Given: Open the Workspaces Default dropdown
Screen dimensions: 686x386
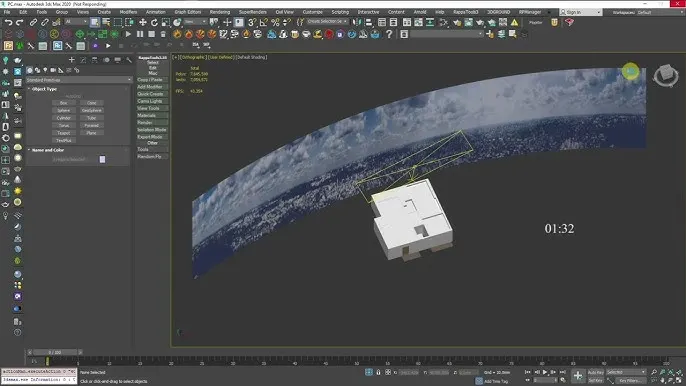Looking at the screenshot, I should tap(647, 12).
